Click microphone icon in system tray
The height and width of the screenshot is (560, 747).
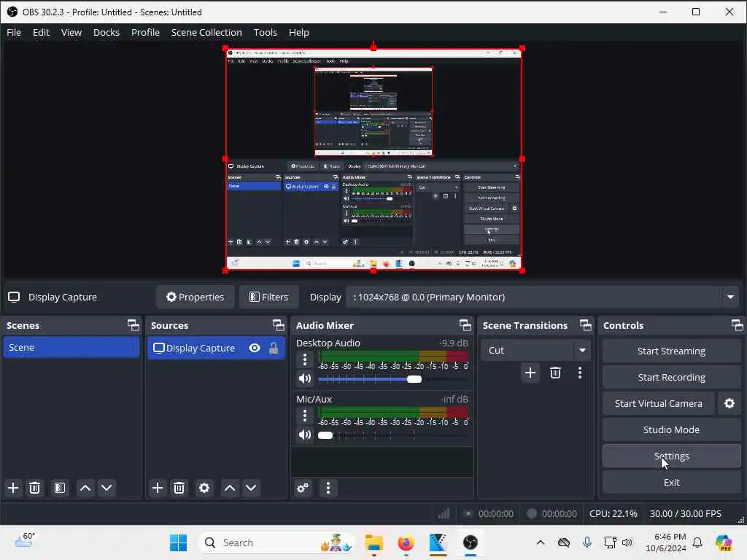pyautogui.click(x=587, y=542)
